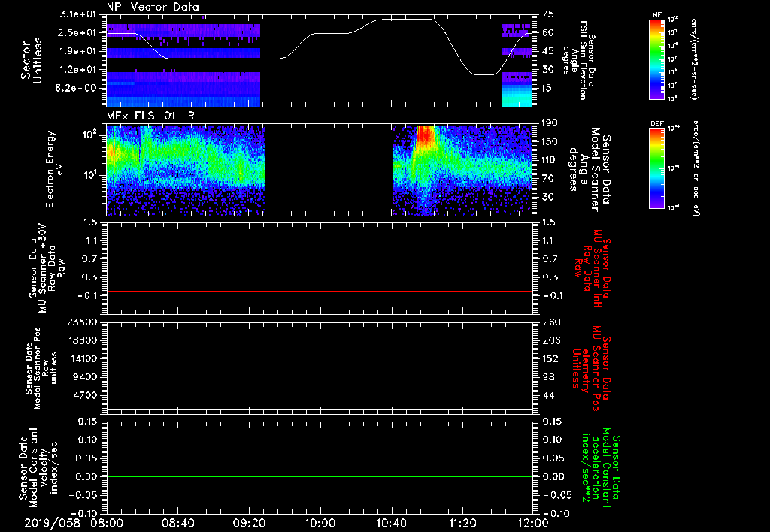Click the 2019/058 date label on time axis
The height and width of the screenshot is (532, 770).
tap(53, 523)
